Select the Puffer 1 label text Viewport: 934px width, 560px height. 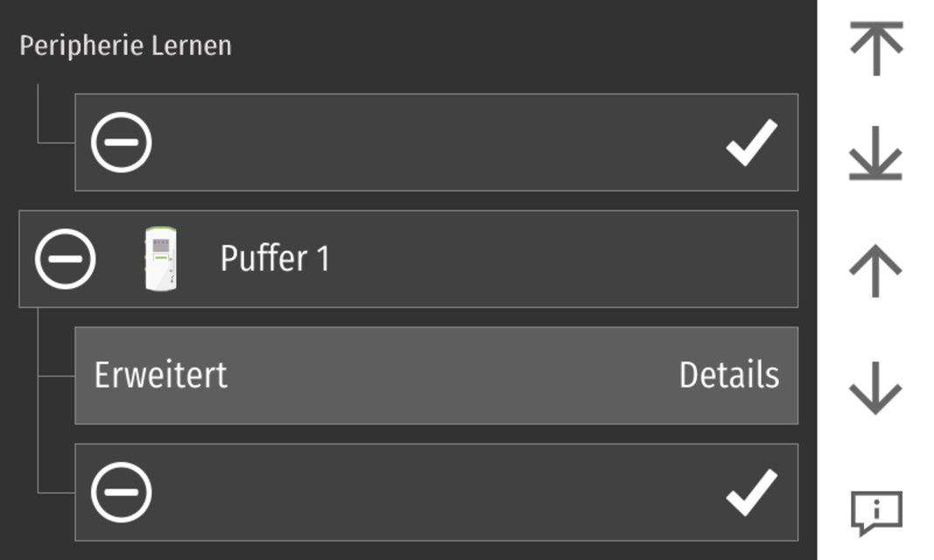tap(275, 259)
